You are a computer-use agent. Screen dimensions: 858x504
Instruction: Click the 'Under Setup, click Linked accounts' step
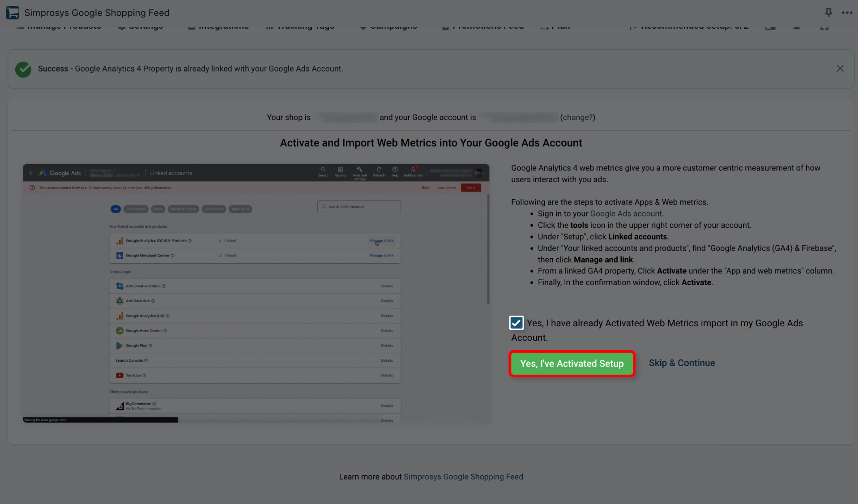pos(603,236)
